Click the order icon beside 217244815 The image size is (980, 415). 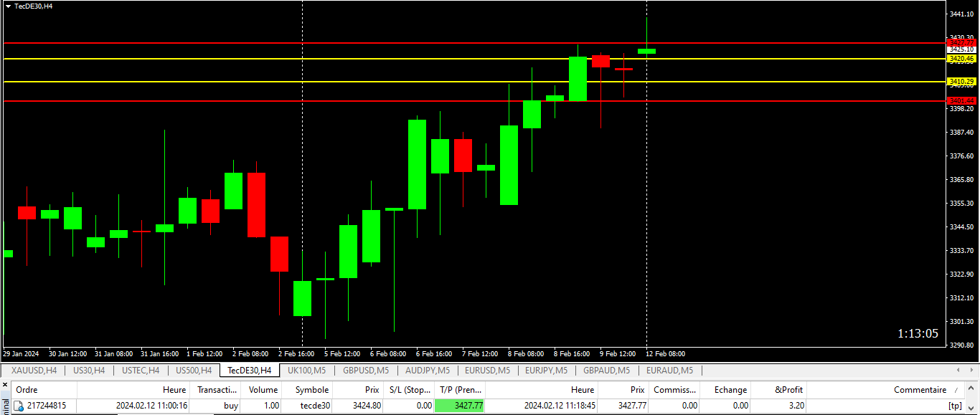pos(19,406)
